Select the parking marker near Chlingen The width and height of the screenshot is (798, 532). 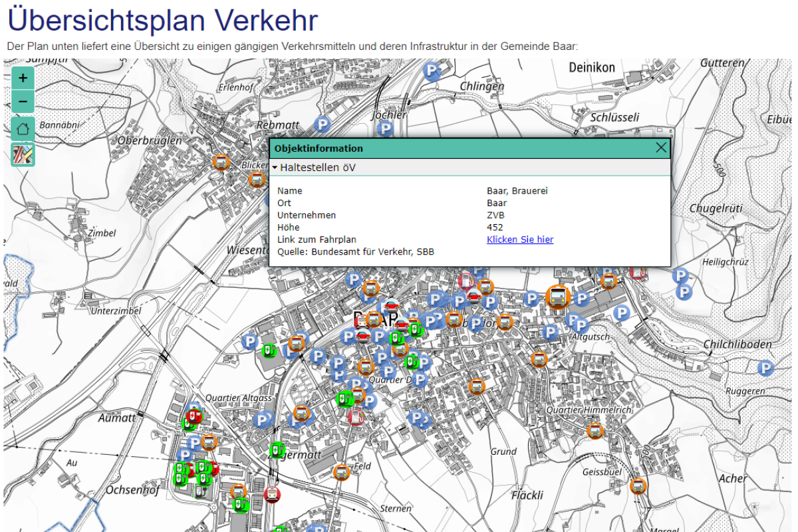tap(433, 70)
